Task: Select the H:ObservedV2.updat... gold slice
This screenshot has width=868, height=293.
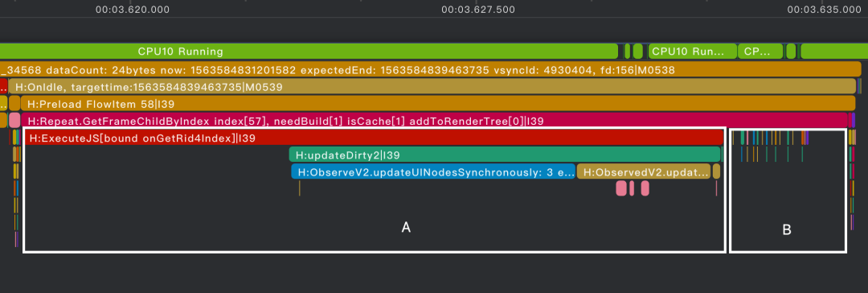Action: pyautogui.click(x=643, y=172)
